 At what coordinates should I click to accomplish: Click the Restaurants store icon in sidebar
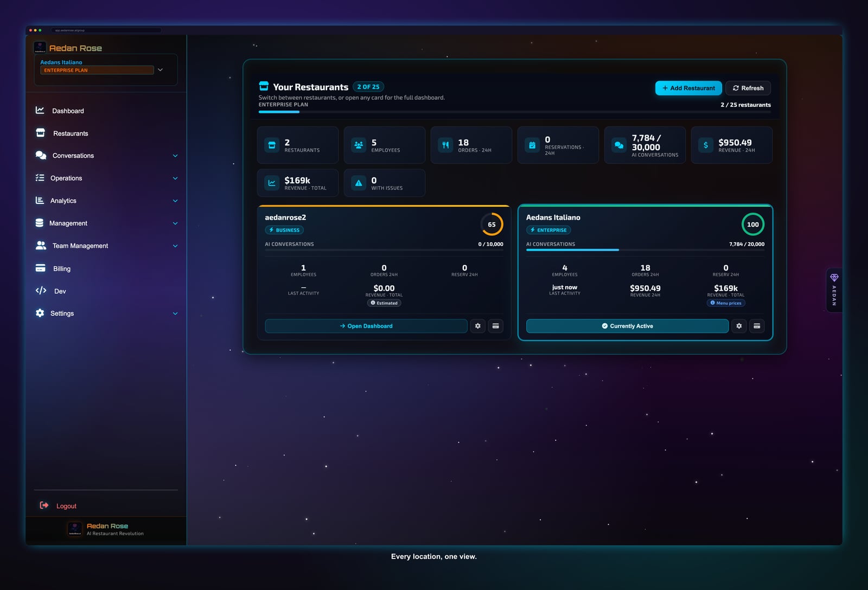(x=40, y=133)
